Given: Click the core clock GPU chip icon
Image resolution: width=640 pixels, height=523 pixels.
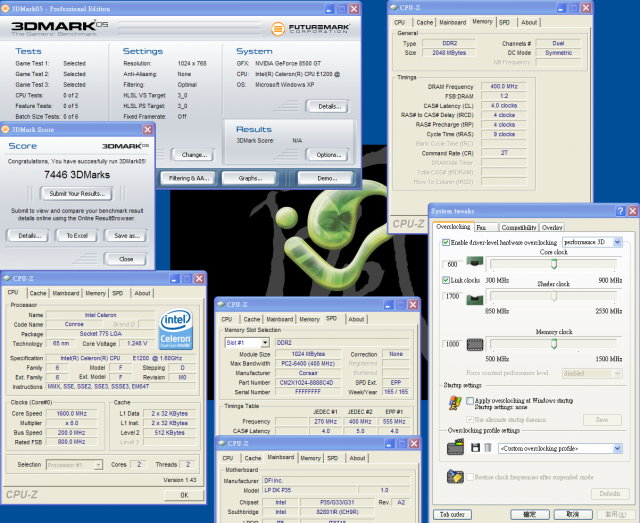Looking at the screenshot, I should tap(475, 262).
